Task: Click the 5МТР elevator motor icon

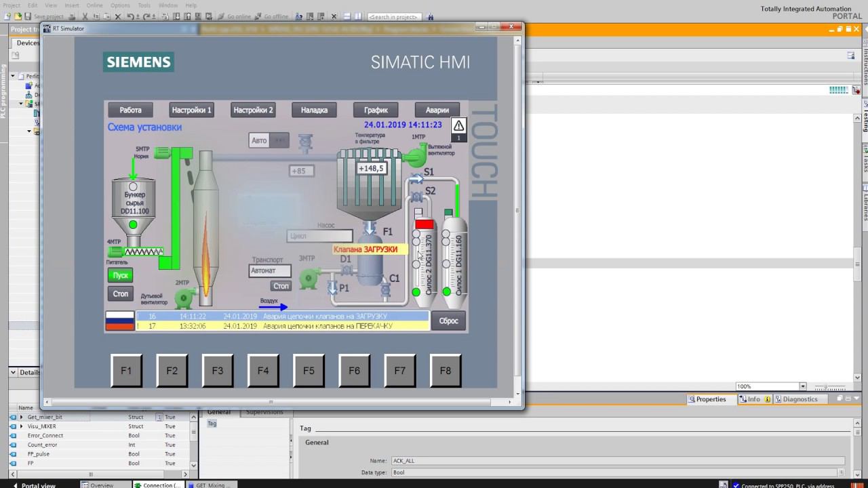Action: [162, 153]
